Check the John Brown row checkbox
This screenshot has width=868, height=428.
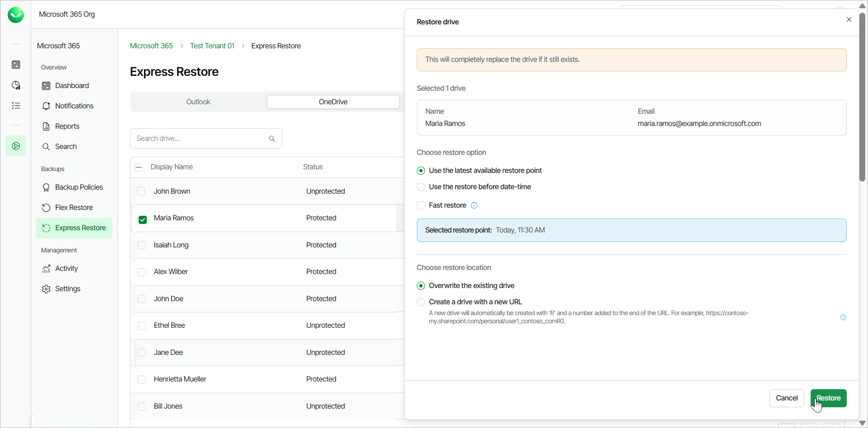(x=141, y=191)
